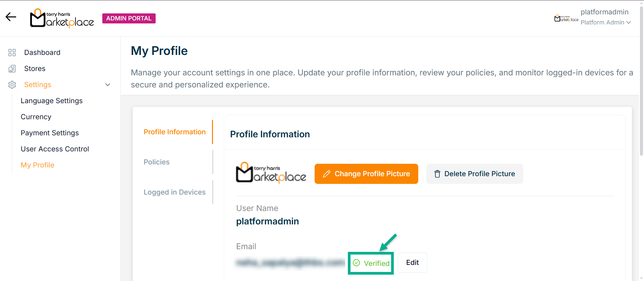Viewport: 644px width, 281px height.
Task: Collapse the Settings menu chevron
Action: 108,85
